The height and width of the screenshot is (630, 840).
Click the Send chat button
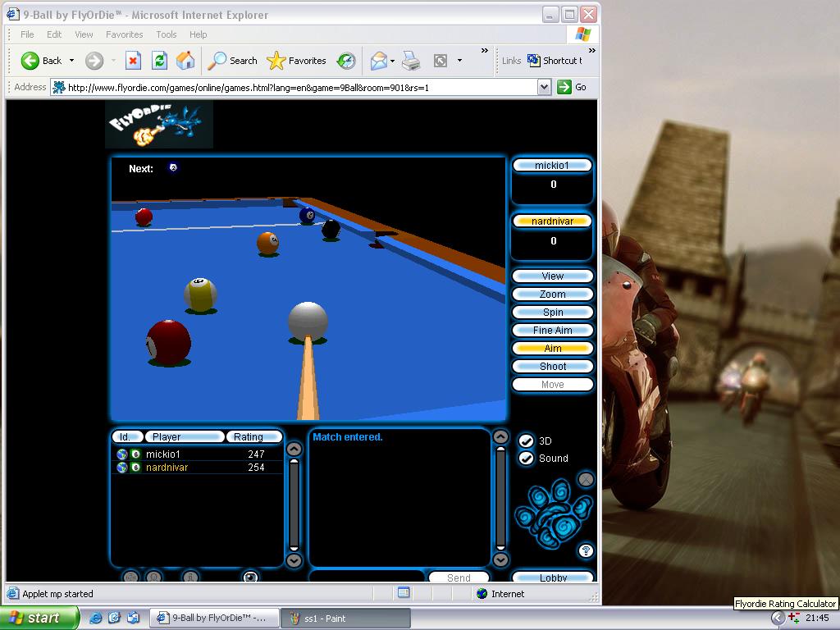pyautogui.click(x=459, y=577)
